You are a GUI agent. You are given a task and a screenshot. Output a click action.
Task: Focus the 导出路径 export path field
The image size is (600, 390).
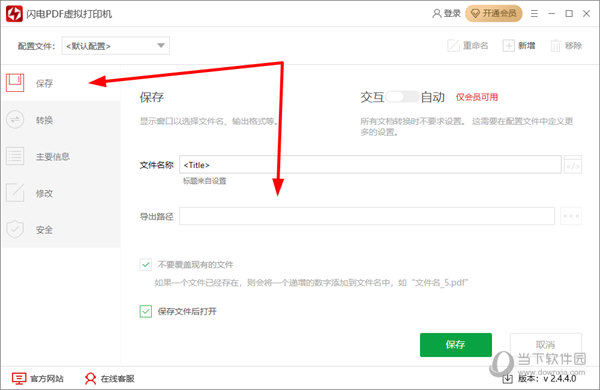click(x=367, y=216)
